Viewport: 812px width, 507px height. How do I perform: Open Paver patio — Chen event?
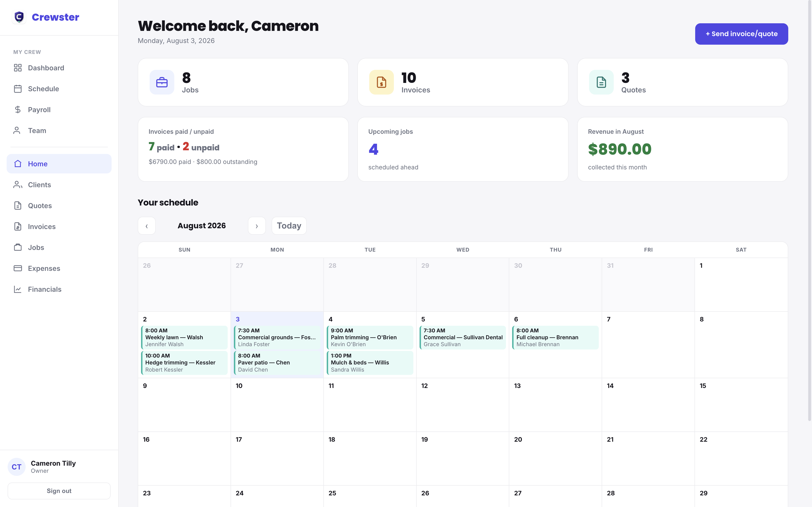(x=277, y=363)
